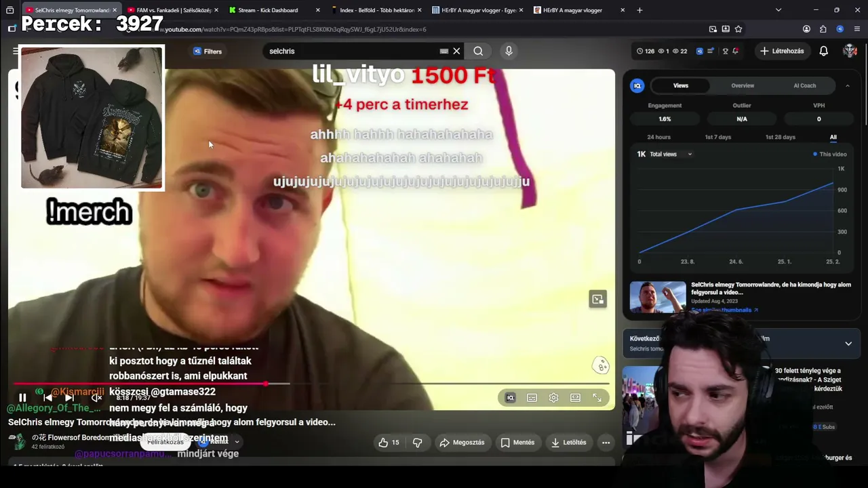Click the video overlay corner icon
The height and width of the screenshot is (488, 868).
[597, 299]
